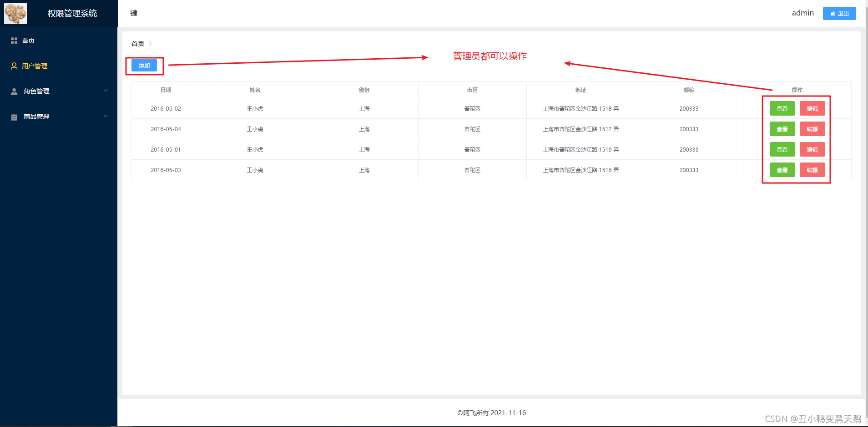Screen dimensions: 868x427
Task: Click the 省份 column header
Action: coord(364,90)
